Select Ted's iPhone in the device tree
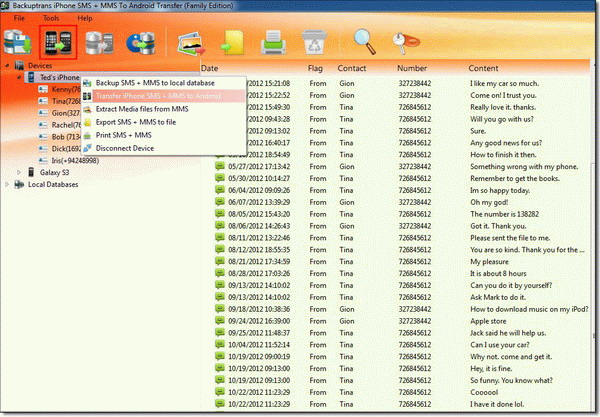The height and width of the screenshot is (417, 600). [59, 77]
